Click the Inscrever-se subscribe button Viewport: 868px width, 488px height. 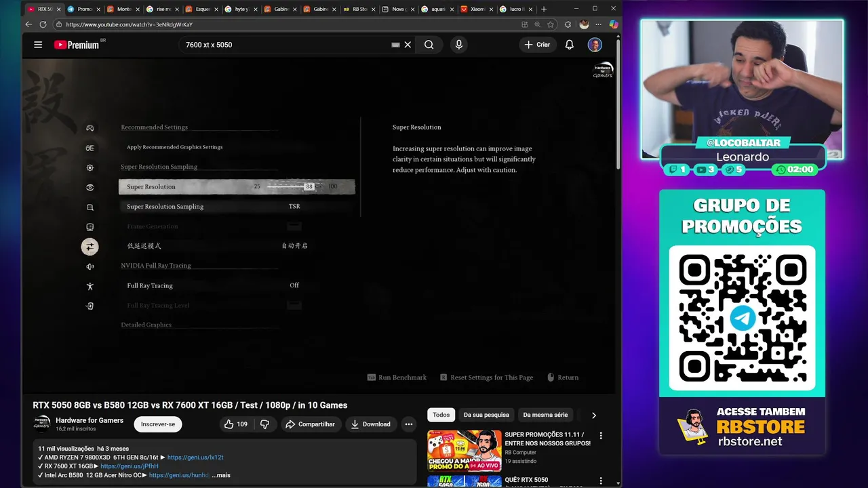coord(158,424)
